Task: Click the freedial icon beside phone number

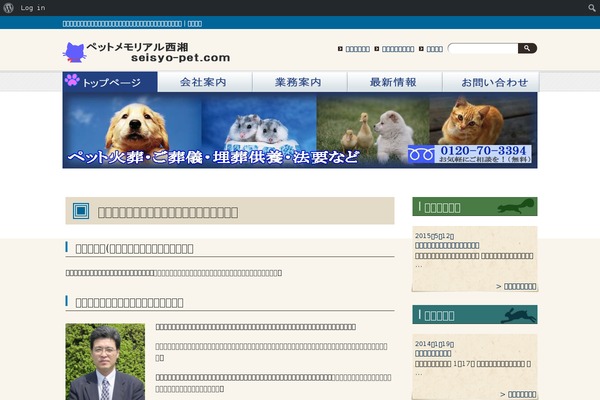Action: (421, 155)
